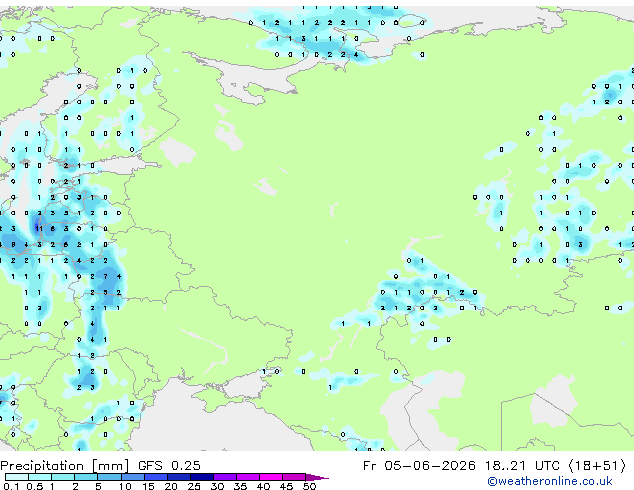Image resolution: width=634 pixels, height=490 pixels.
Task: Open the weatheronline.co.uk copyright link
Action: [550, 481]
